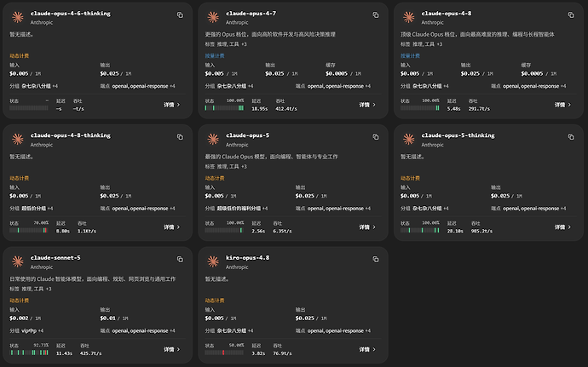Click the claude-sonnet-5 status uptime bar
The image size is (588, 367).
click(x=29, y=353)
